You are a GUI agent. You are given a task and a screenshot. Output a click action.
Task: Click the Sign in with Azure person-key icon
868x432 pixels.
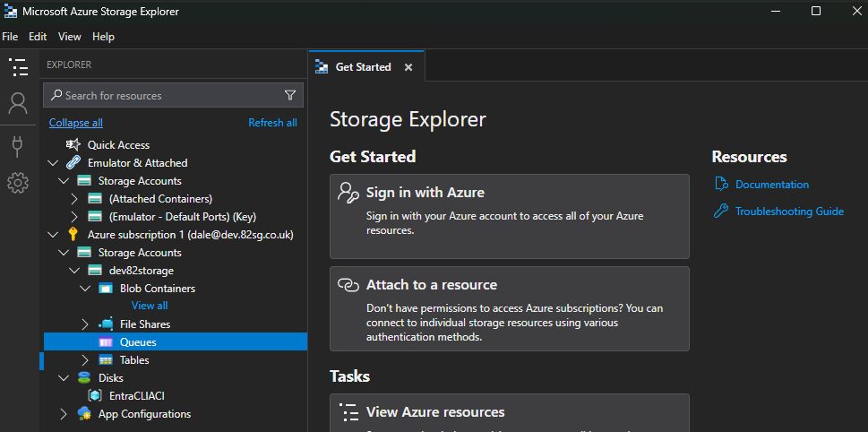click(348, 193)
